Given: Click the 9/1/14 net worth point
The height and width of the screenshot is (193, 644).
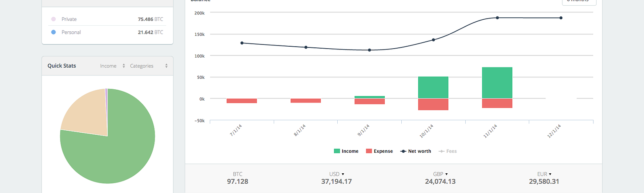Looking at the screenshot, I should [x=369, y=50].
